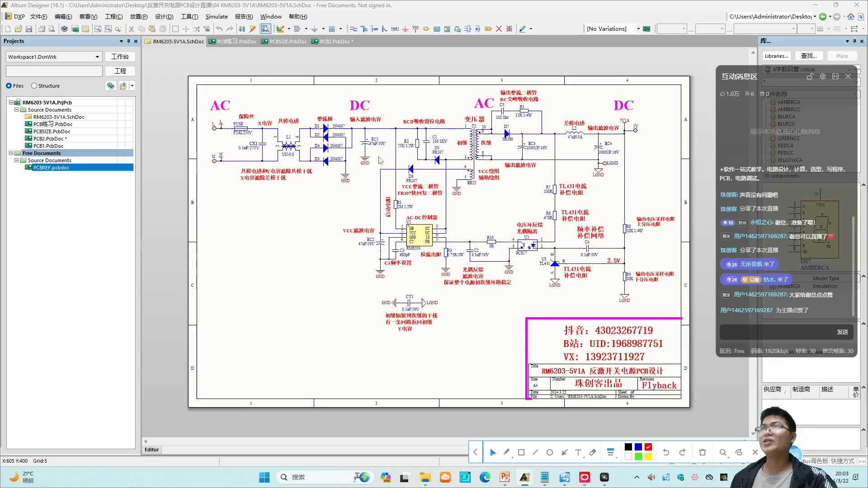Screen dimensions: 868x488
Task: Open the Simulate menu
Action: pyautogui.click(x=217, y=17)
